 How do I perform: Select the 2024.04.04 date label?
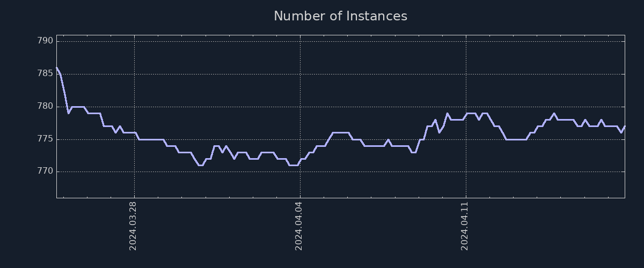pyautogui.click(x=299, y=225)
